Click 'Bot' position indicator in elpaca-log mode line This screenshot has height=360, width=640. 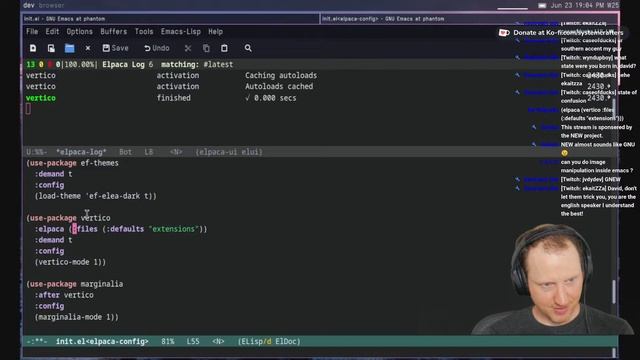coord(125,152)
